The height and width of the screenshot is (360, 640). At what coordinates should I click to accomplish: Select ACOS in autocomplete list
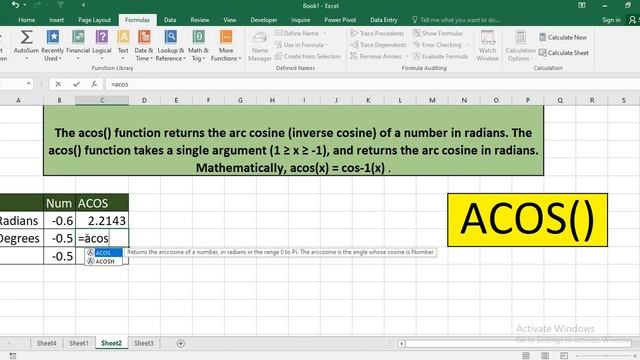(x=104, y=253)
